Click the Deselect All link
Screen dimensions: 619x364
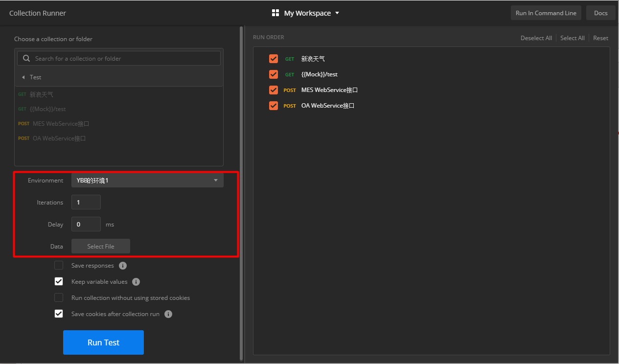[536, 38]
